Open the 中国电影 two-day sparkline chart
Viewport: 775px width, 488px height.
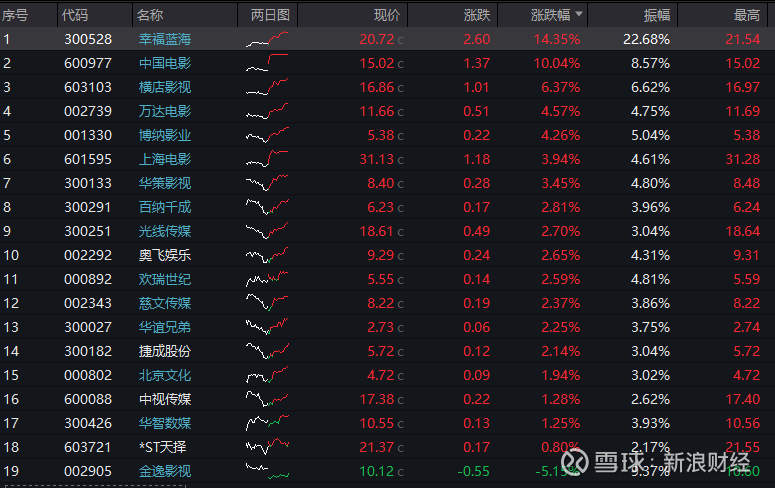point(267,63)
